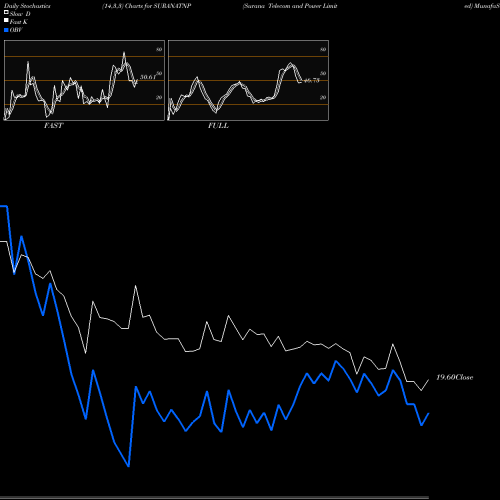
Task: Click the '19.60Close' price label
Action: click(455, 377)
